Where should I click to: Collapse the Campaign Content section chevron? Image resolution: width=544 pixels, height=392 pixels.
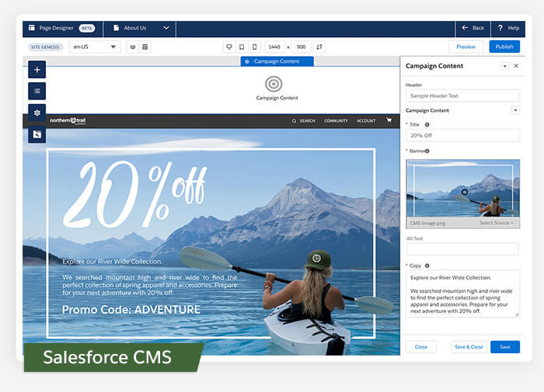(515, 110)
